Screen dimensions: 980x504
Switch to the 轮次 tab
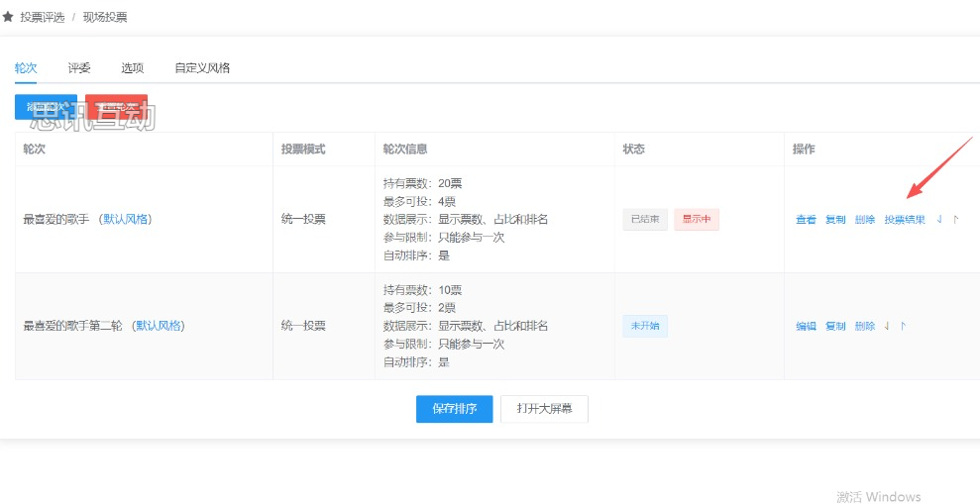26,68
